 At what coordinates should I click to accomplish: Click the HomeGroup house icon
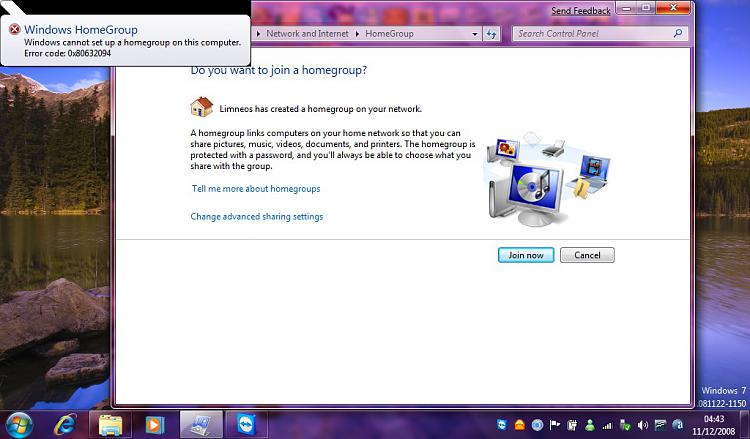(x=201, y=107)
